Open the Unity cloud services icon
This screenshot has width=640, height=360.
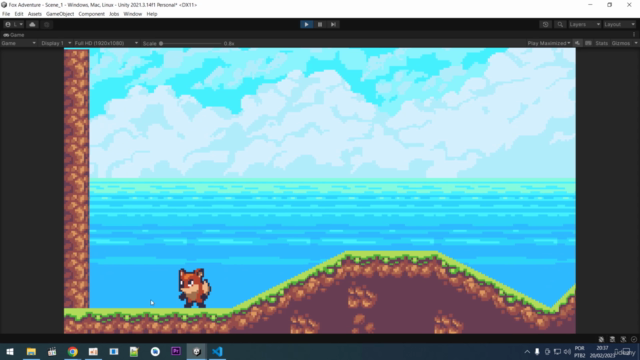32,24
